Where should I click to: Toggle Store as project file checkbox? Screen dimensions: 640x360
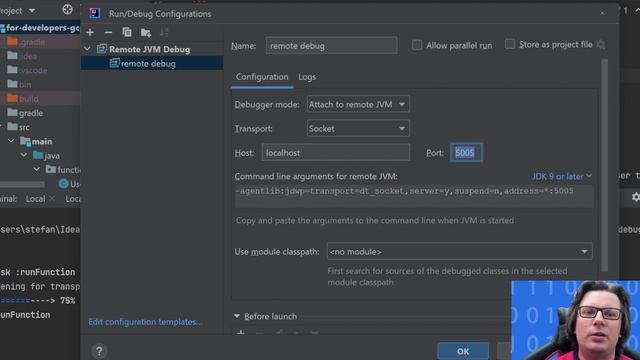click(510, 44)
